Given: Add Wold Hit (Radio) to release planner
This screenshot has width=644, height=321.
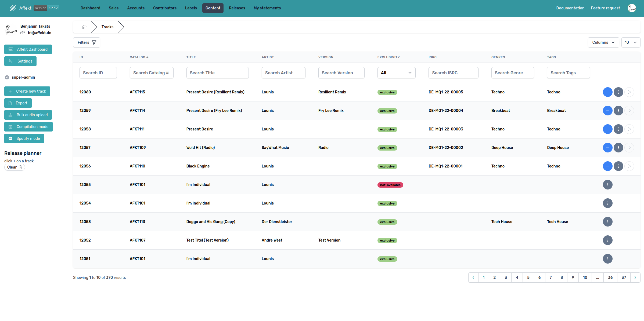Looking at the screenshot, I should click(x=607, y=148).
